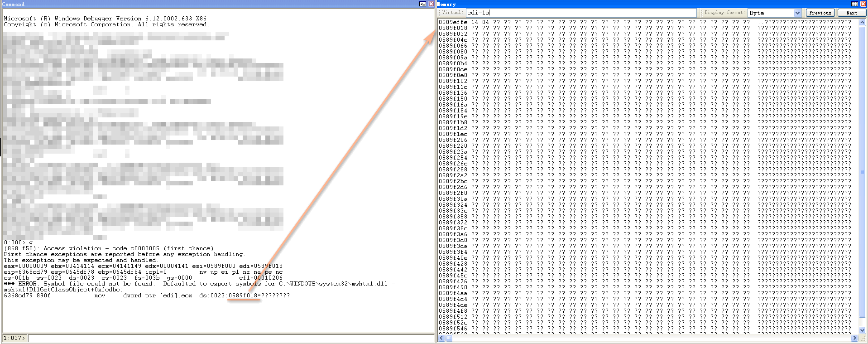
Task: Click memory address row 0589effe
Action: click(645, 22)
